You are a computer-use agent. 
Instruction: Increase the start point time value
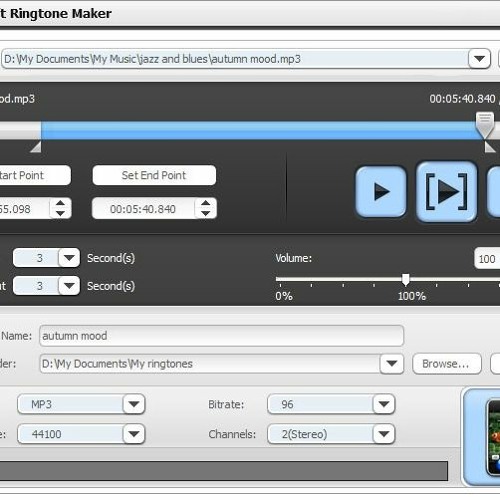coord(60,203)
